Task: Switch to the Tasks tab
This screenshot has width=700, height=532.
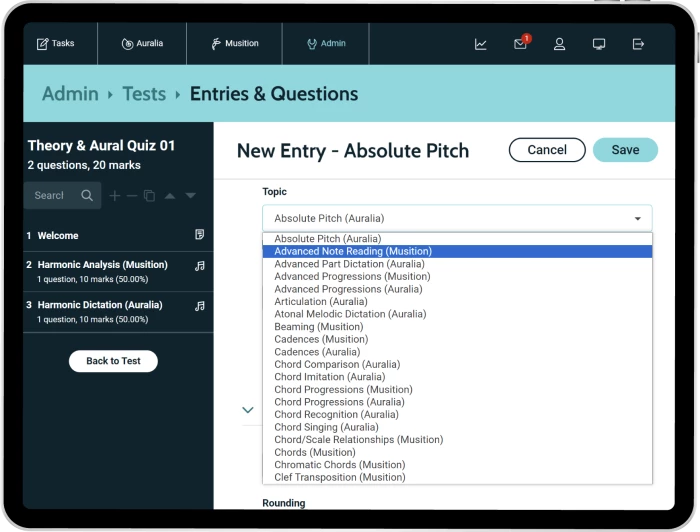Action: (x=56, y=44)
